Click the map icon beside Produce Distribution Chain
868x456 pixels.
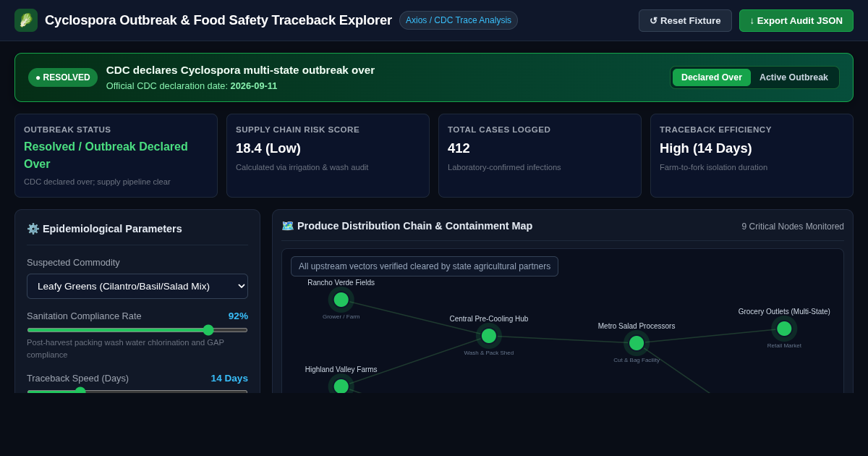tap(288, 226)
